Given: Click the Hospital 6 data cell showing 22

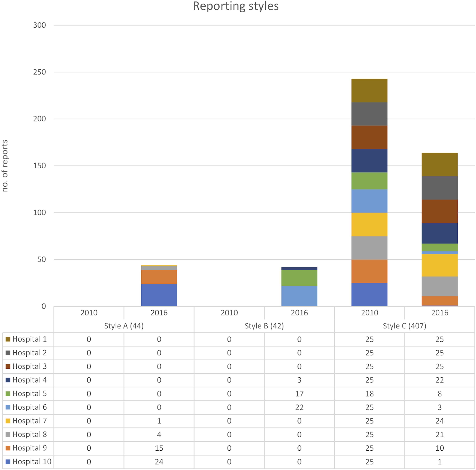Looking at the screenshot, I should click(299, 407).
